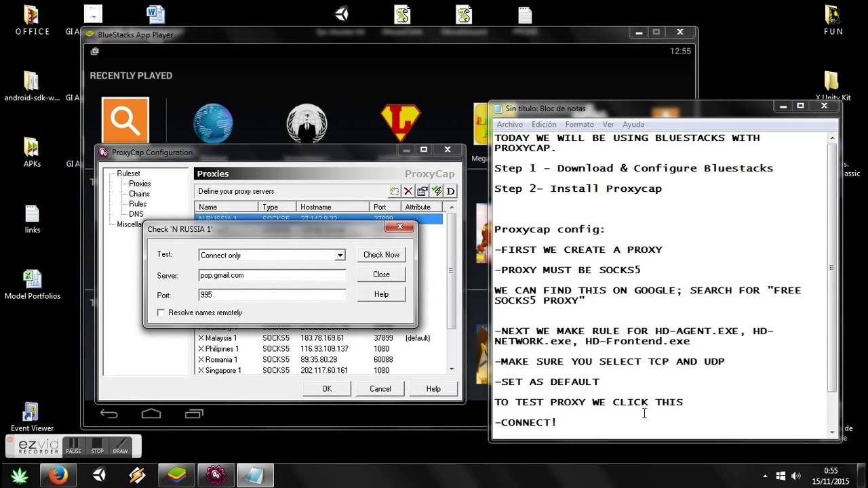Click the Type column header in proxy list

[278, 207]
